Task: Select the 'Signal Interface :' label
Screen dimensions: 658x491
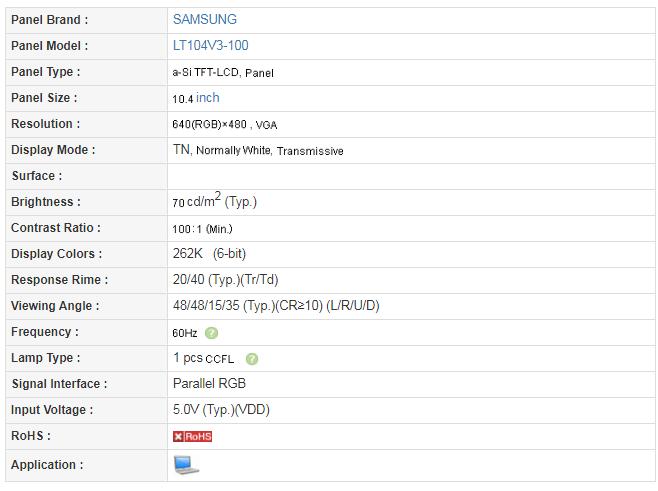Action: point(59,384)
